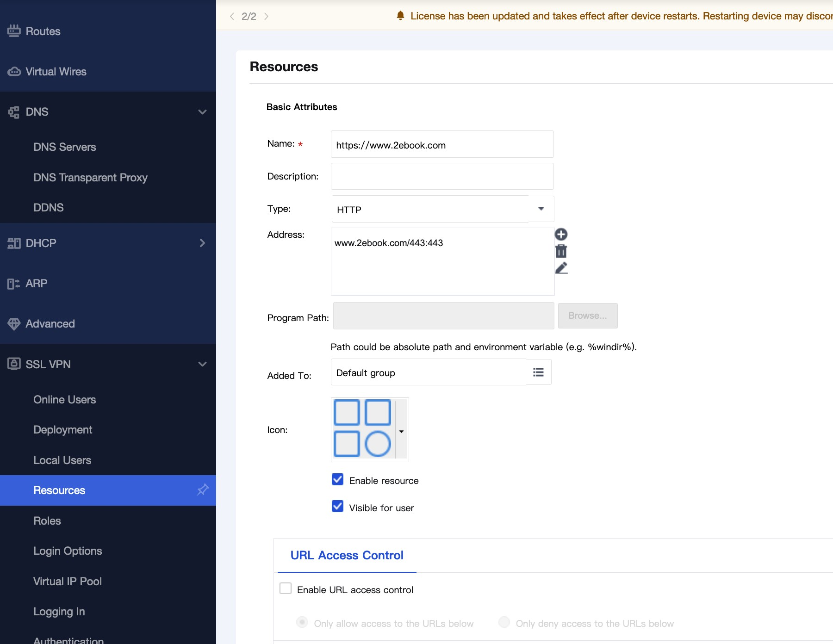833x644 pixels.
Task: Uncheck Enable resource checkbox
Action: point(338,479)
